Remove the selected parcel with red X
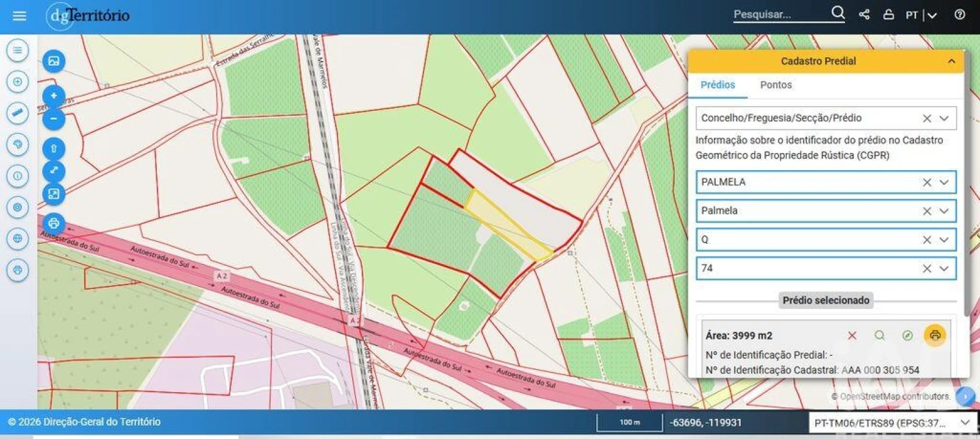Image resolution: width=980 pixels, height=439 pixels. click(852, 335)
